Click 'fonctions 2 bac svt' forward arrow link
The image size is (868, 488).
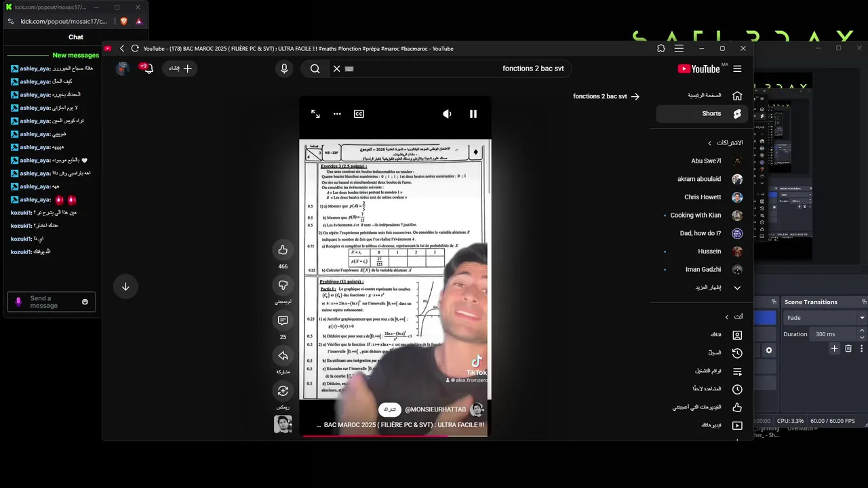tap(606, 96)
